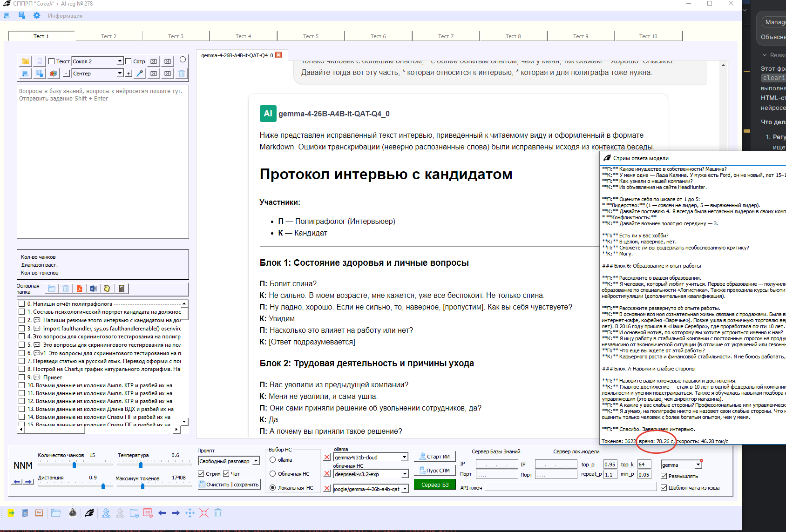
Task: Enable the Текст checkbox
Action: [52, 61]
